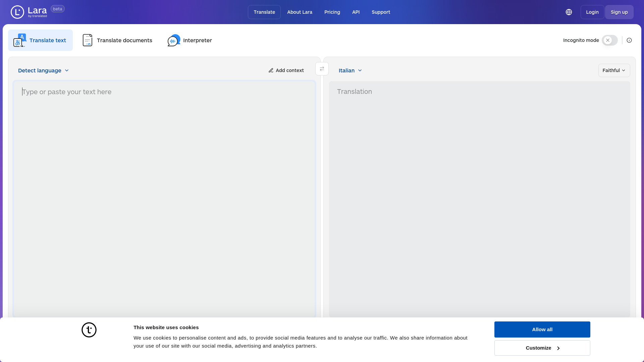
Task: Click the Translate documents tab icon
Action: (87, 40)
